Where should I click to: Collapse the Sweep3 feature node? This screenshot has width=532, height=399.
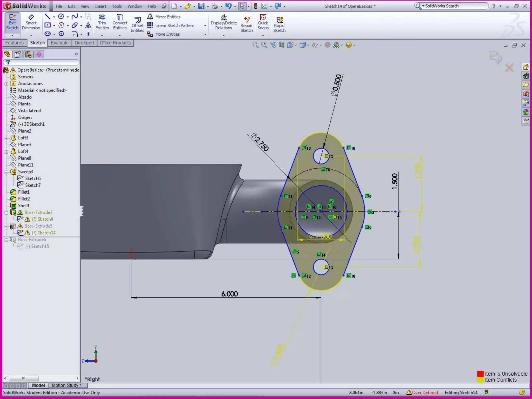coord(6,172)
